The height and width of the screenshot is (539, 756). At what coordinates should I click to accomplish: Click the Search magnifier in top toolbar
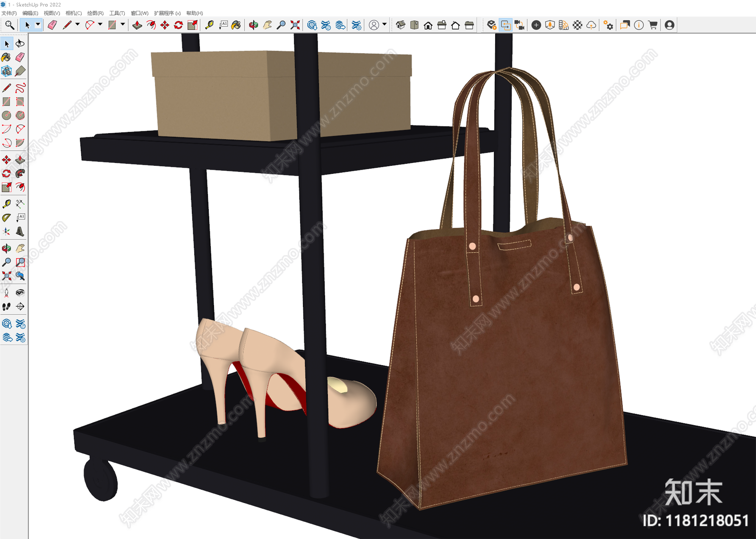point(9,25)
